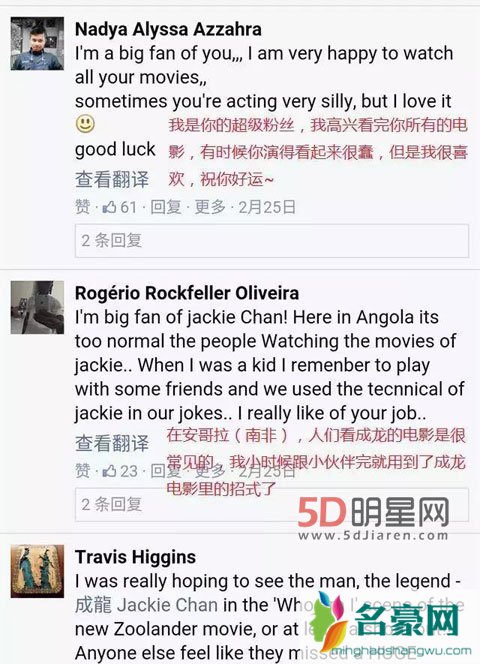Click the 5D明星网 watermark logo
480x664 pixels.
pos(374,518)
